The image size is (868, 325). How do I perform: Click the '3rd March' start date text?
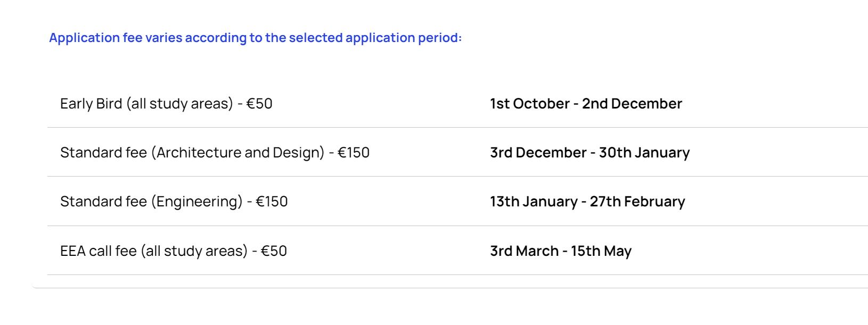tap(524, 251)
